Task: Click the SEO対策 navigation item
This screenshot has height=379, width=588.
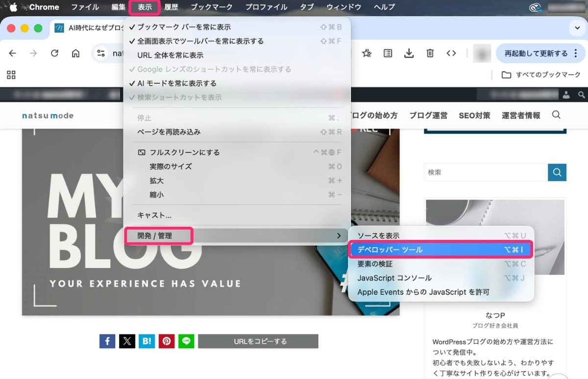Action: (474, 115)
